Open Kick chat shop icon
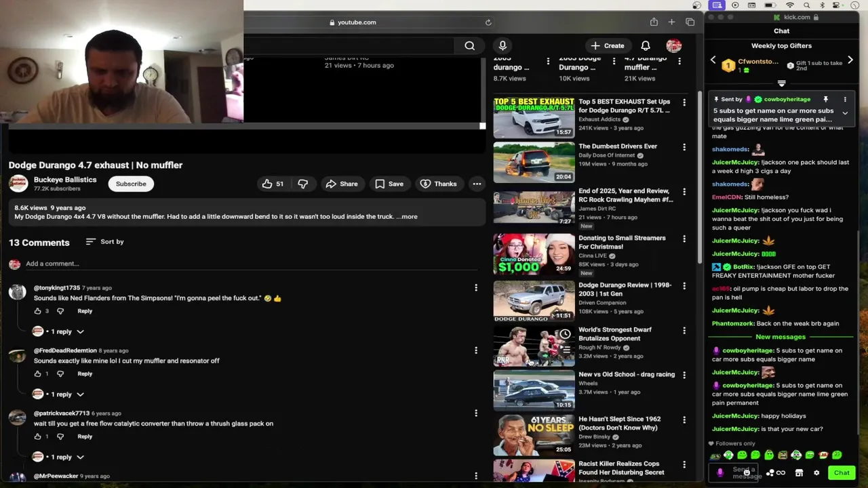This screenshot has width=868, height=488. coord(799,473)
